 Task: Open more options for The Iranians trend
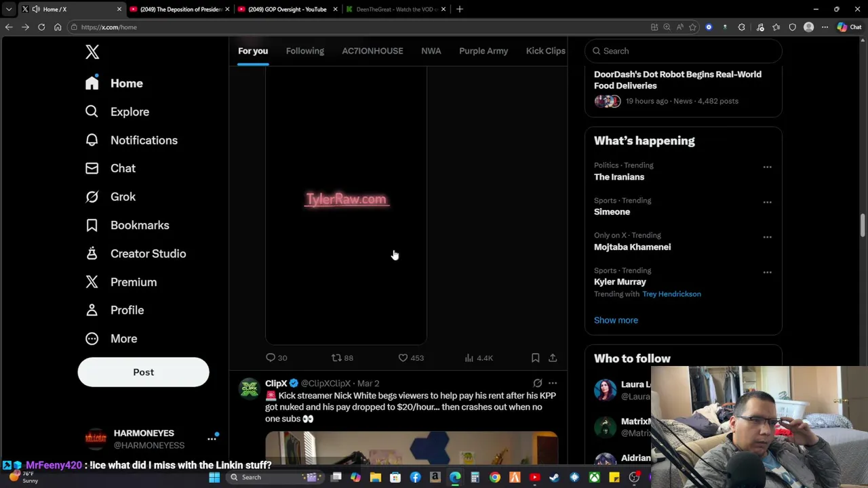tap(767, 167)
